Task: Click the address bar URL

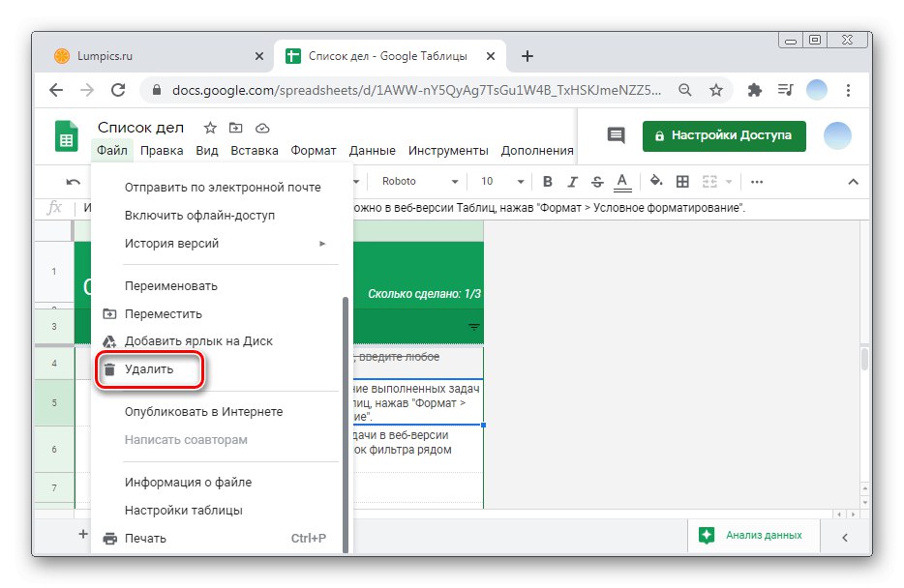Action: 416,90
